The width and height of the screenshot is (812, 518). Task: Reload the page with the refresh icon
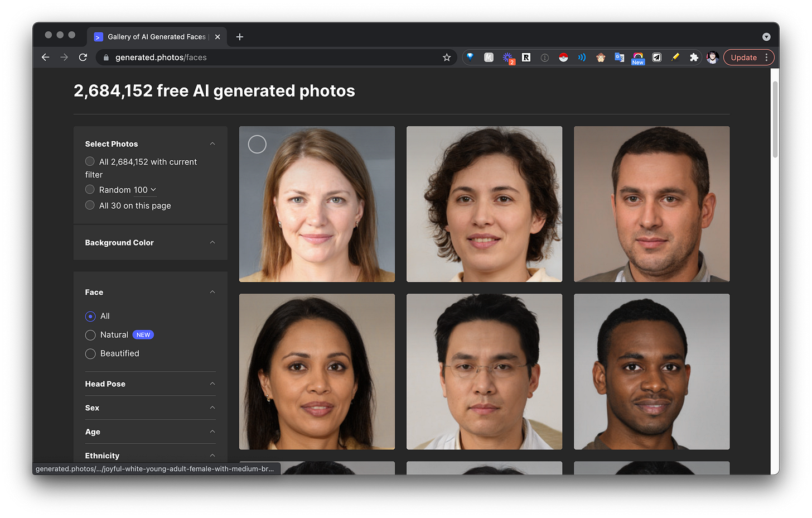(x=83, y=57)
